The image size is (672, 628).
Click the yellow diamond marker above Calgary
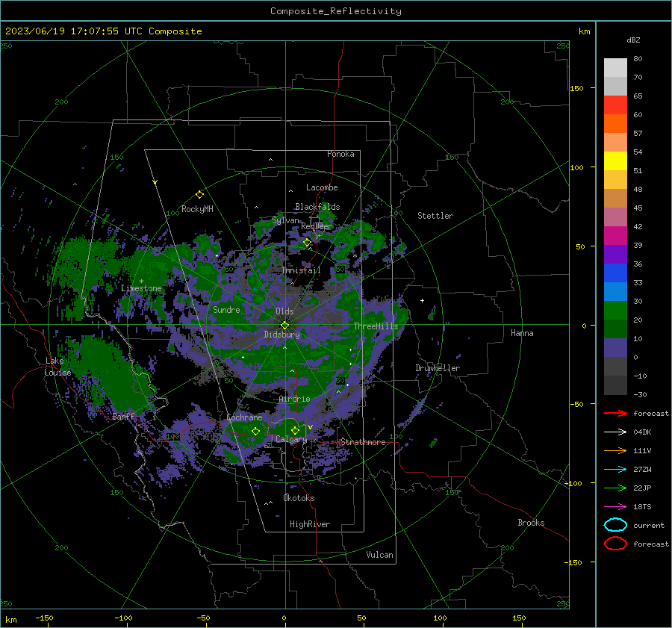[x=295, y=430]
